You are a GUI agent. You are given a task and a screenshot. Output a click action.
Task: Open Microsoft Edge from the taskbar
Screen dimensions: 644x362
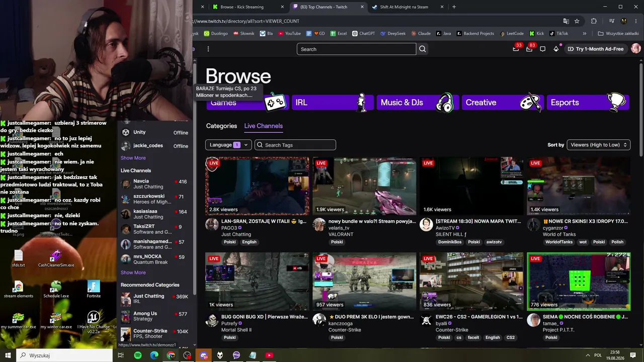(x=154, y=355)
